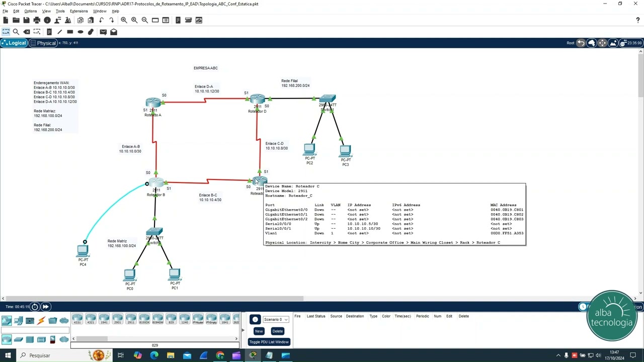Image resolution: width=644 pixels, height=362 pixels.
Task: Click the Delete scenario button
Action: tap(277, 331)
